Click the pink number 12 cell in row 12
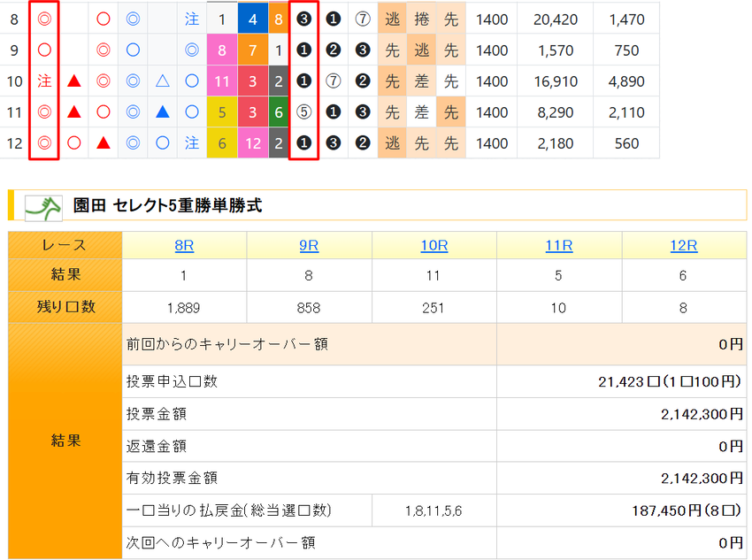 click(x=253, y=143)
